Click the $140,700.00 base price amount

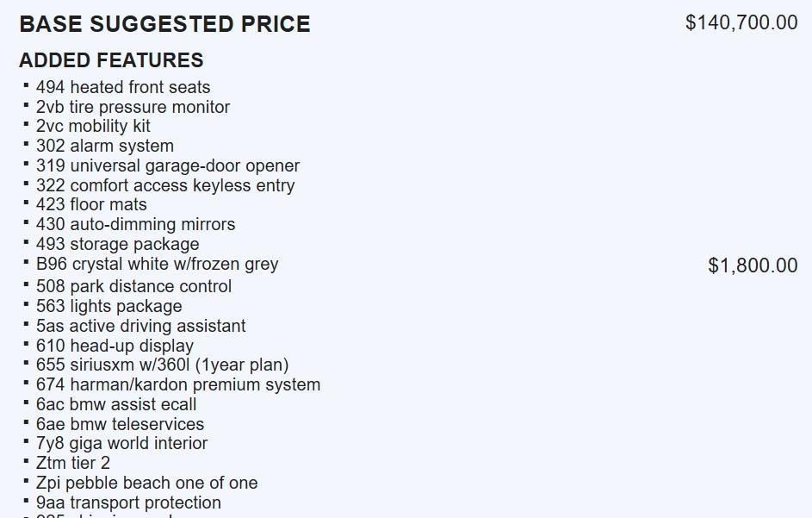click(x=741, y=23)
